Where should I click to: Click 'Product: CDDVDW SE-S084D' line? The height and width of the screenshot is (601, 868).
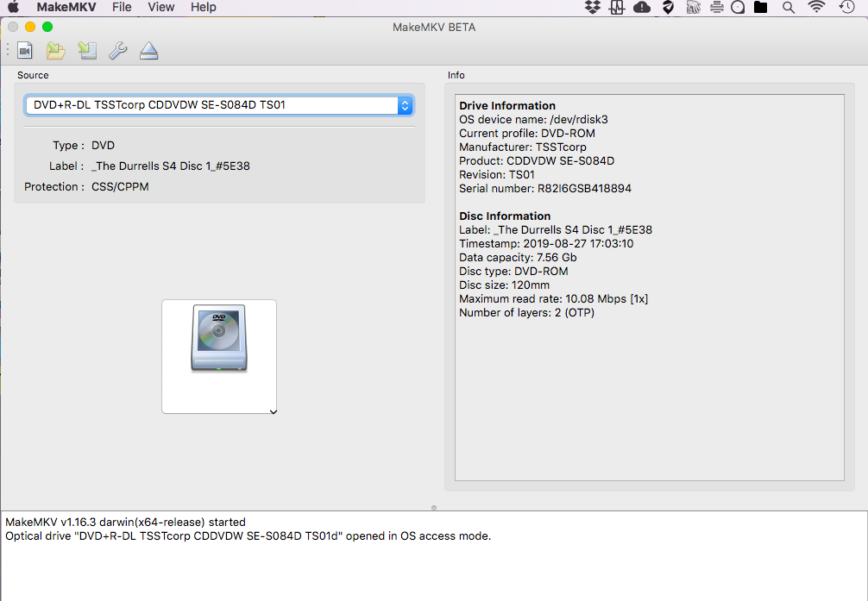point(537,161)
